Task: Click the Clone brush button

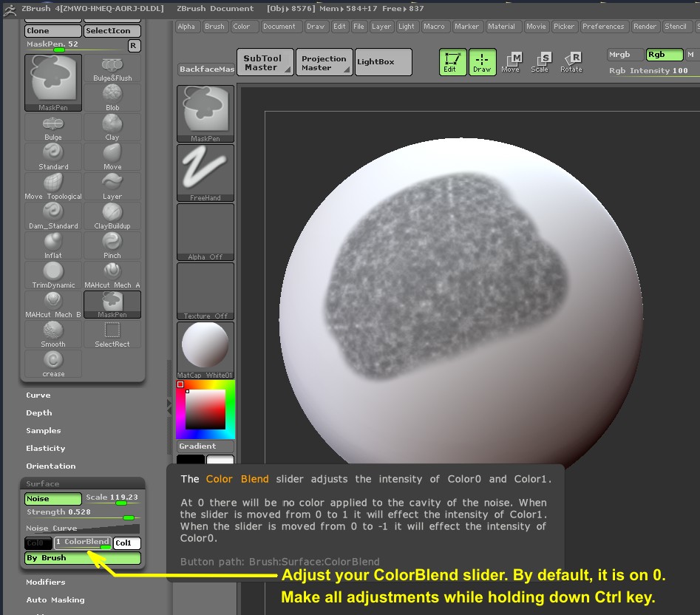Action: 53,31
